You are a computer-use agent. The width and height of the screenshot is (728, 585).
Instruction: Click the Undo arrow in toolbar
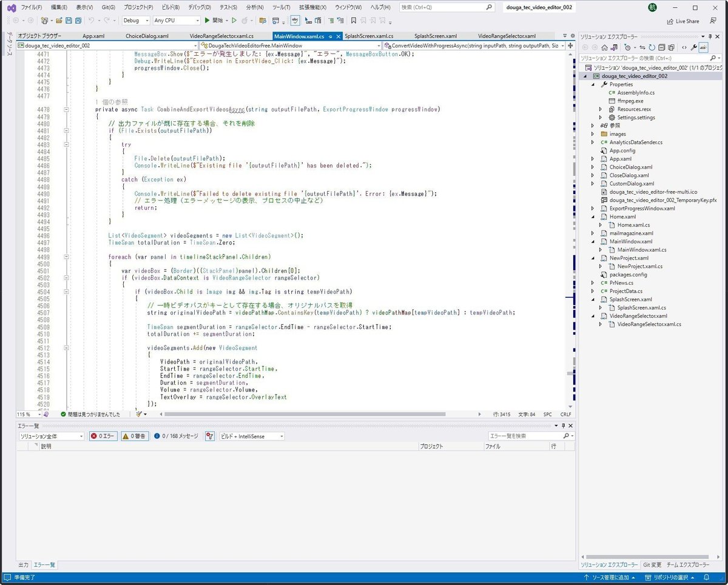[92, 21]
